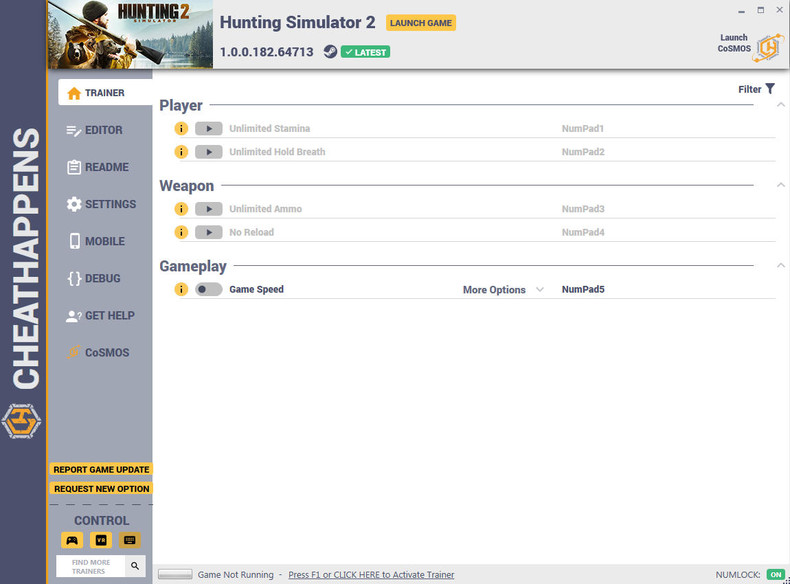This screenshot has height=584, width=790.
Task: Collapse the Gameplay section
Action: pyautogui.click(x=781, y=265)
